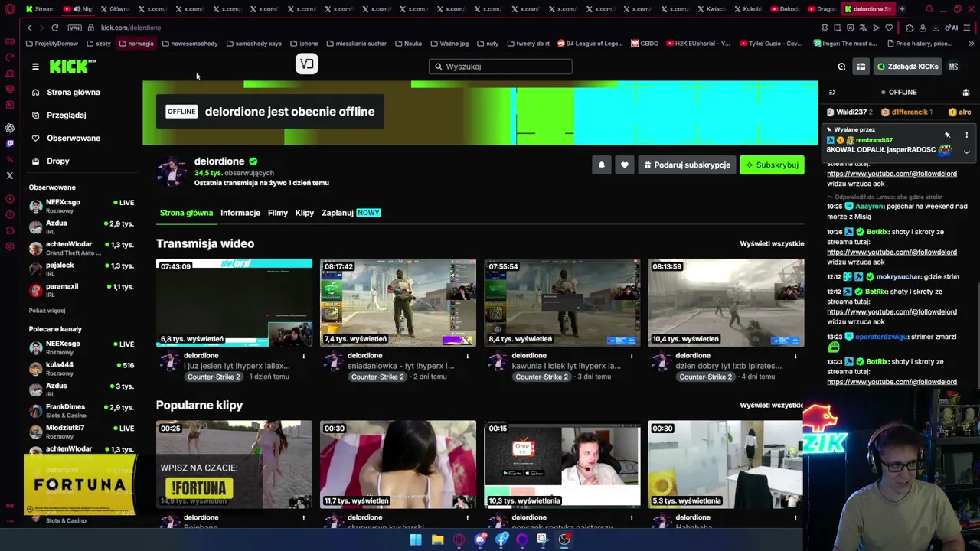This screenshot has width=980, height=551.
Task: Open kula444 recommended channel
Action: [x=81, y=368]
